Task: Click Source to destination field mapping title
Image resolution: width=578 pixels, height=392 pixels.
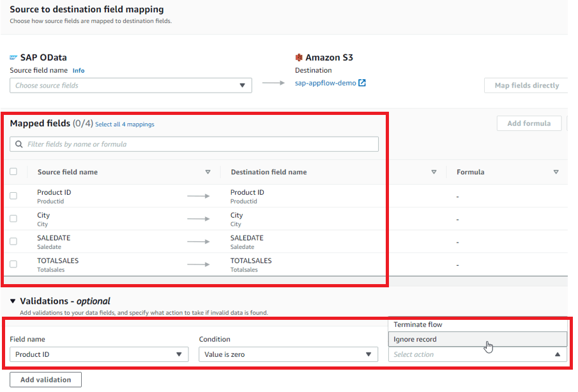Action: (x=87, y=9)
